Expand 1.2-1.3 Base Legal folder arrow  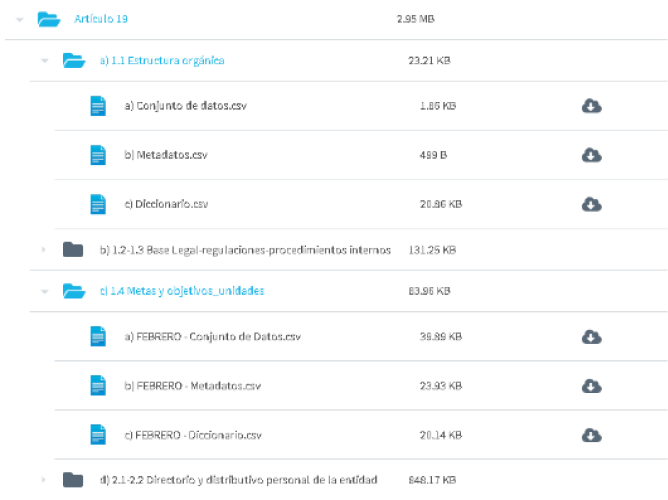pyautogui.click(x=43, y=250)
